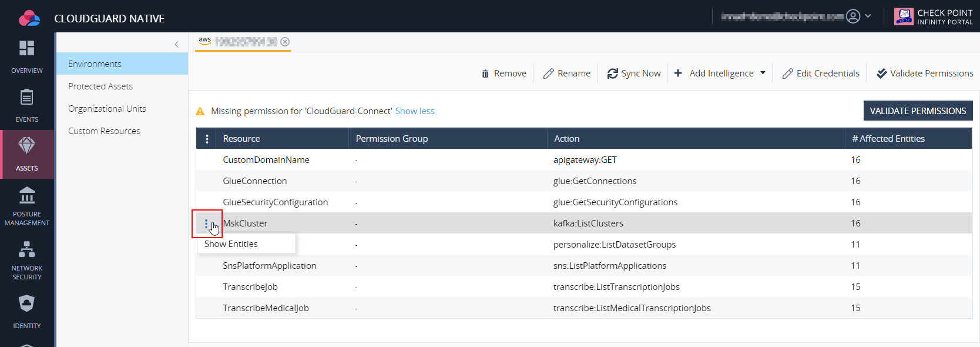
Task: Click the user account avatar icon
Action: 853,16
